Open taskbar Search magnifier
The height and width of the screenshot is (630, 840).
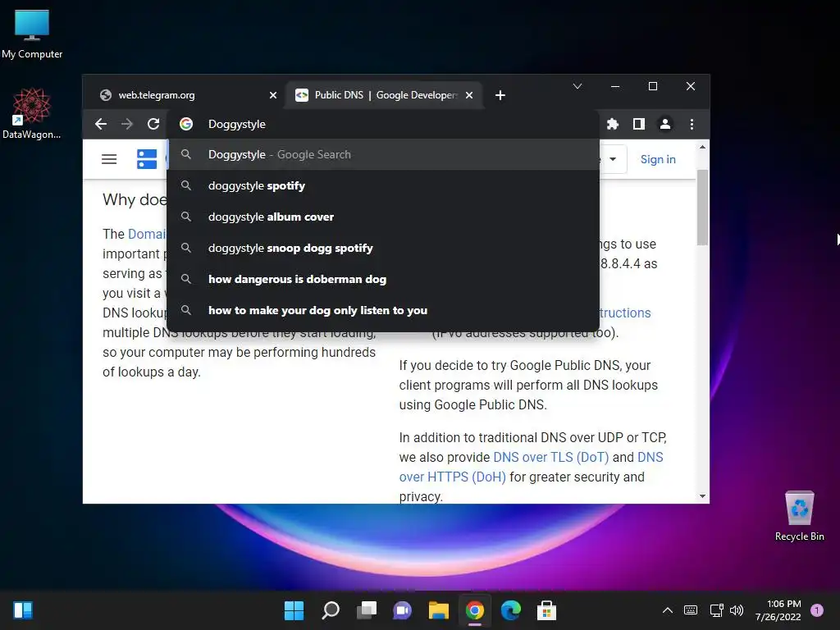pos(330,610)
